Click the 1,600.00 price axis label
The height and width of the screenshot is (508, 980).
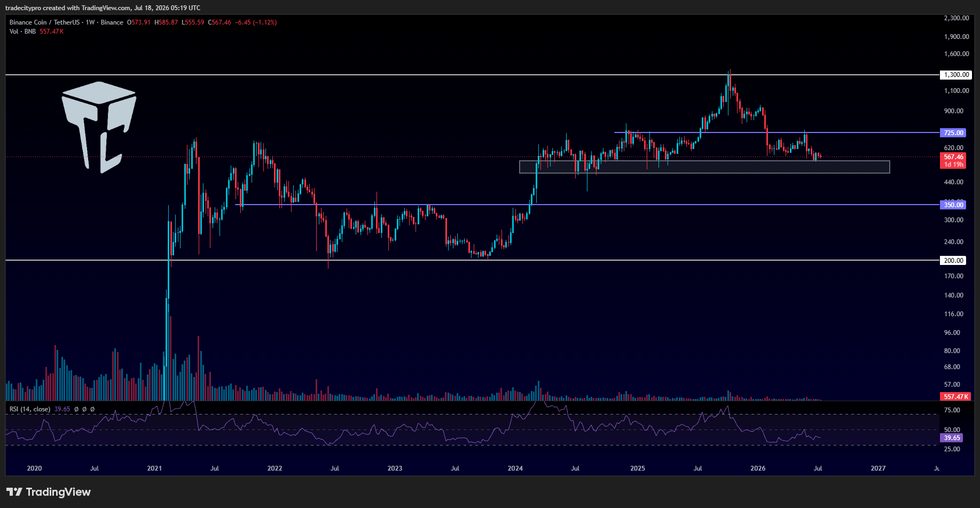pyautogui.click(x=957, y=54)
